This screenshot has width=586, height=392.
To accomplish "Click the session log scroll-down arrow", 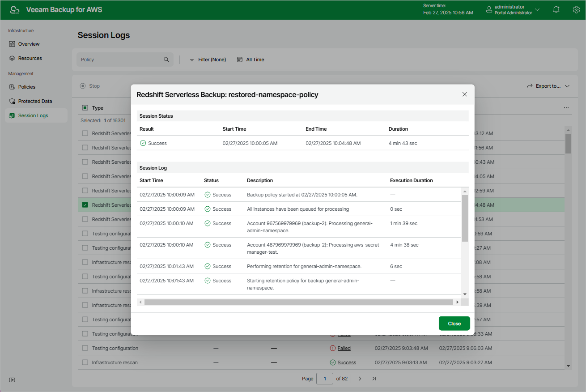I will click(x=465, y=294).
